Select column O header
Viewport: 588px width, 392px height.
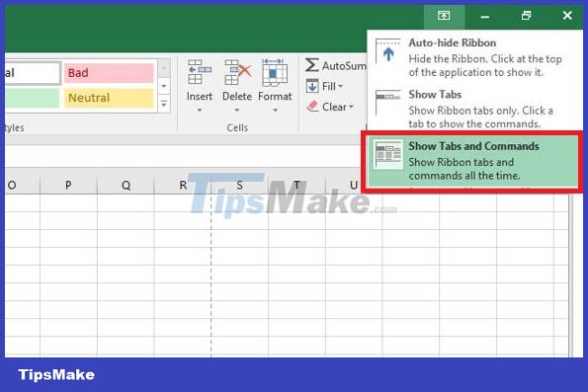(x=23, y=185)
